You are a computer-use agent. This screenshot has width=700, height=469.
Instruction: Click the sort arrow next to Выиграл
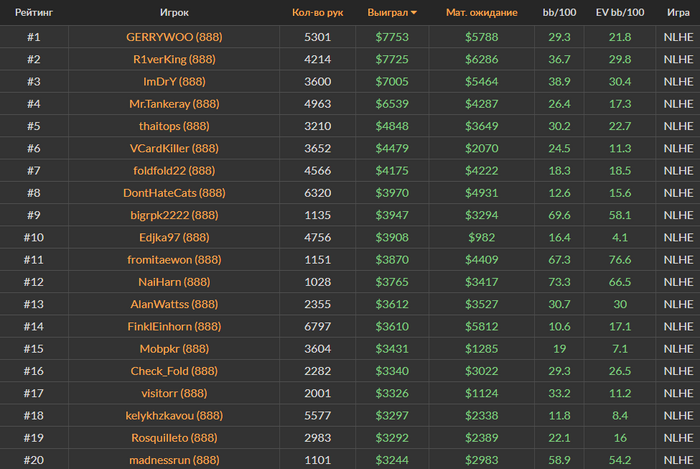point(414,13)
